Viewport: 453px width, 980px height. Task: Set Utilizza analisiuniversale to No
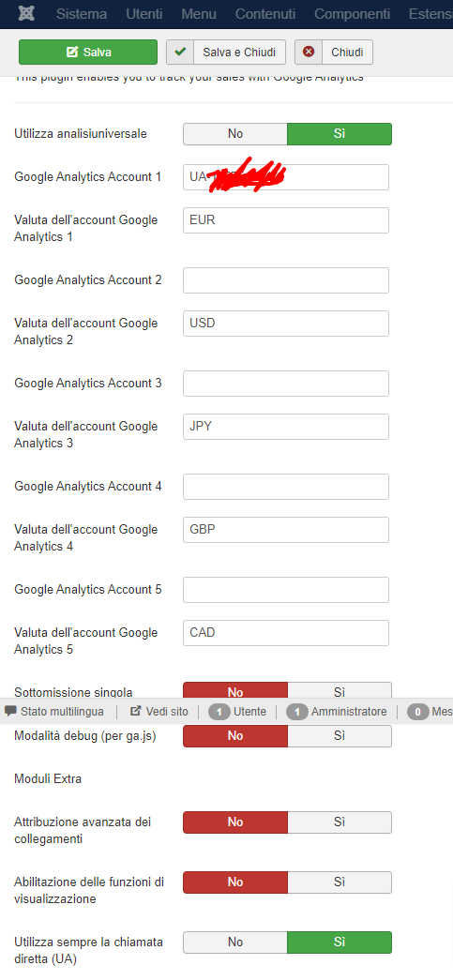(x=234, y=134)
